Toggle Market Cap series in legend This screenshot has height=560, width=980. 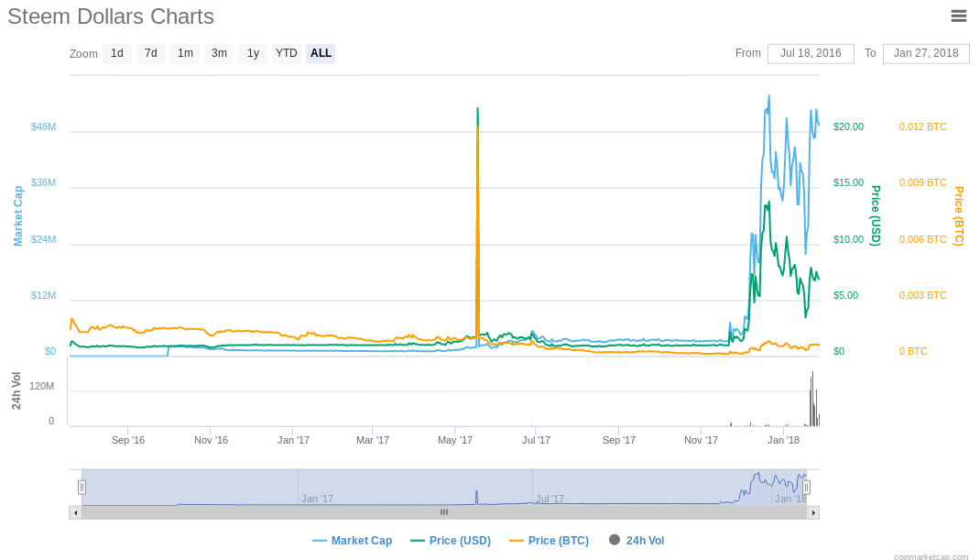pyautogui.click(x=352, y=541)
